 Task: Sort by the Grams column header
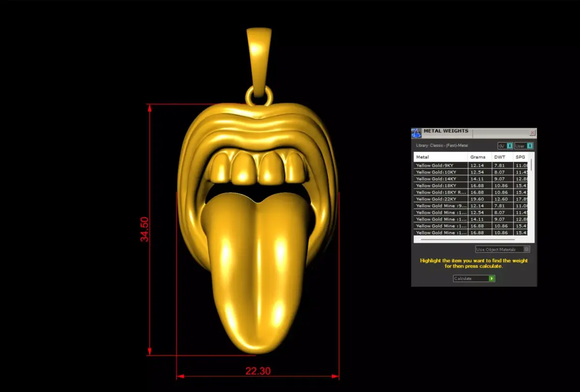point(479,157)
